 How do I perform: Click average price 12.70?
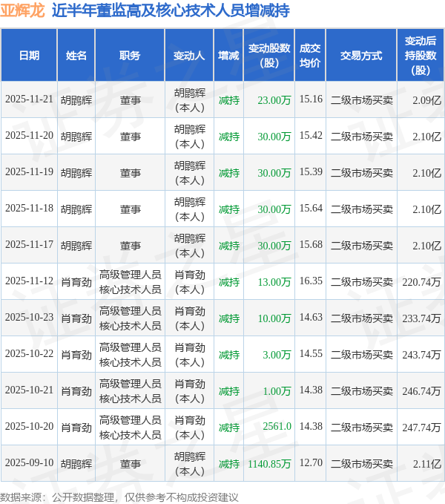311,462
